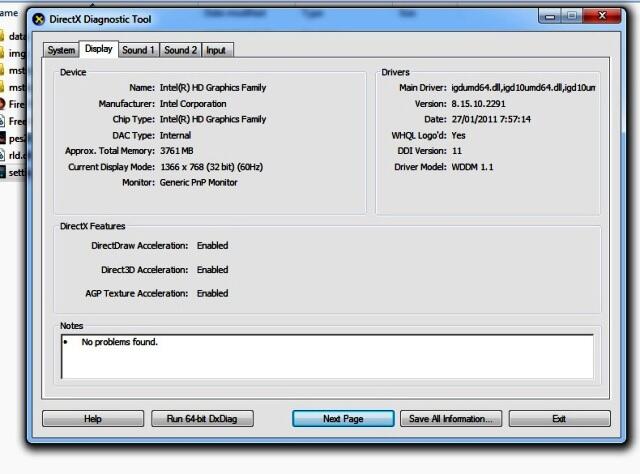This screenshot has height=474, width=640.
Task: Click DDI Version value '11'
Action: [457, 151]
